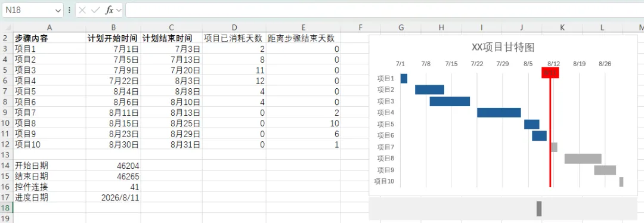Click the 步骤内容 header cell
644x223 pixels.
click(x=49, y=38)
